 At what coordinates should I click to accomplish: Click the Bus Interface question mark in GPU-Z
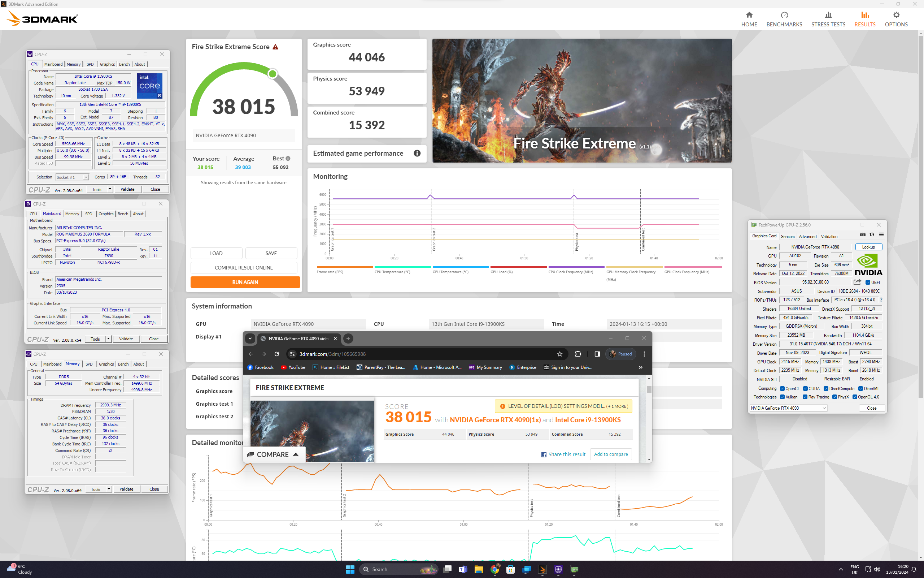[x=881, y=300]
